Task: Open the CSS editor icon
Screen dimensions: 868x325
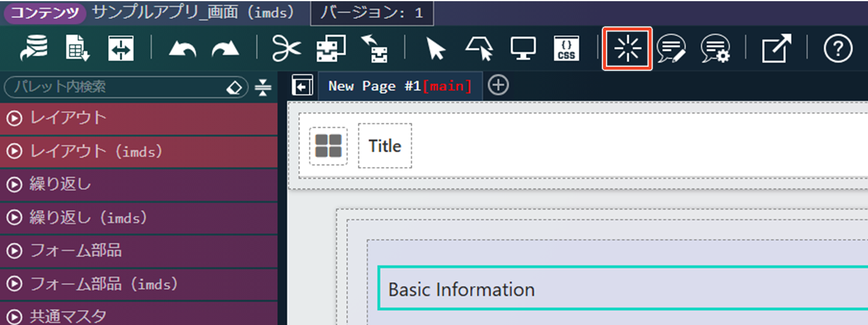Action: 566,50
